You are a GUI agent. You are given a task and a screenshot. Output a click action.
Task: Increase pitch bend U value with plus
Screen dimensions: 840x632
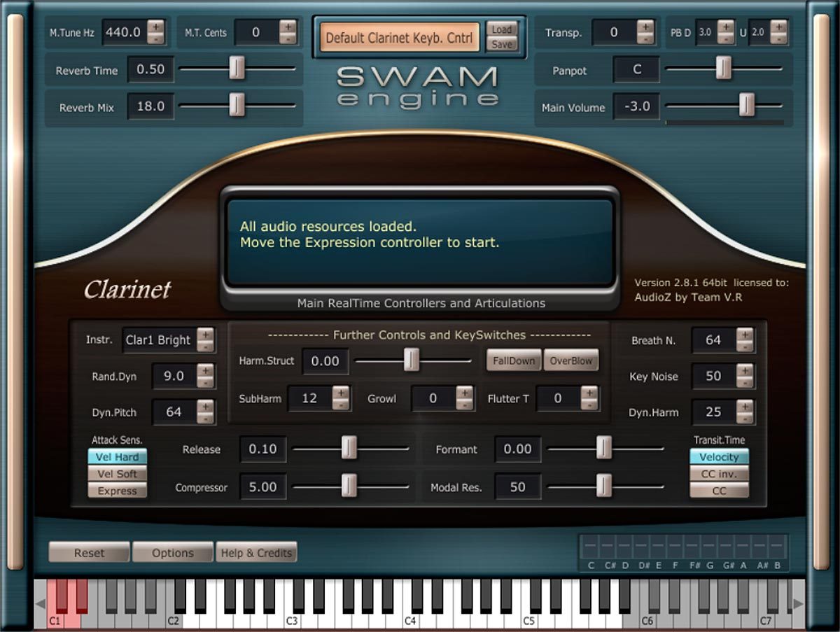coord(779,27)
